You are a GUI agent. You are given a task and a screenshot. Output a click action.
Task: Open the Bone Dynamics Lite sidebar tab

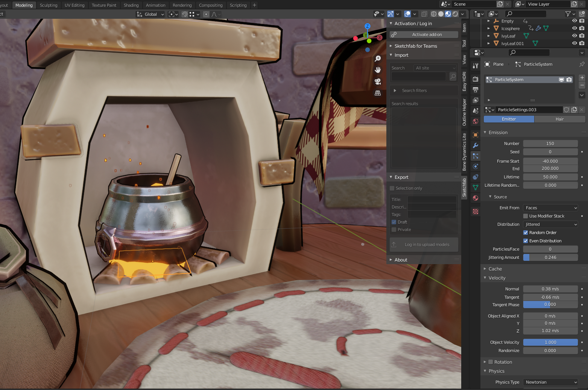point(464,152)
